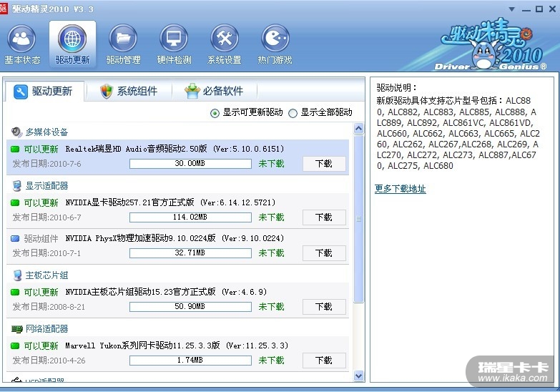Switch to the 系统组件 tab
Viewport: 560px width, 392px height.
tap(129, 91)
